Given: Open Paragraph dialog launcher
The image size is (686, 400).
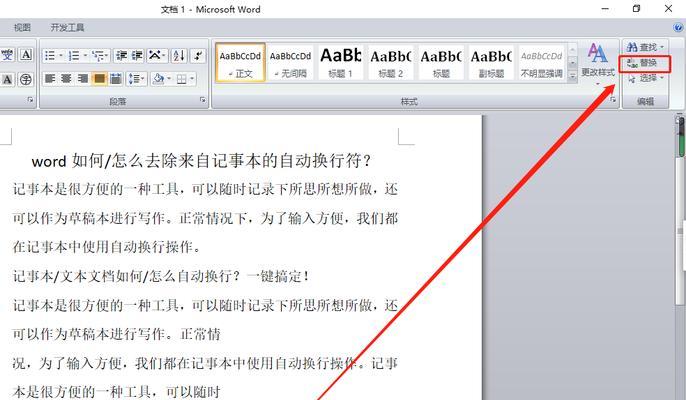Looking at the screenshot, I should tap(202, 100).
